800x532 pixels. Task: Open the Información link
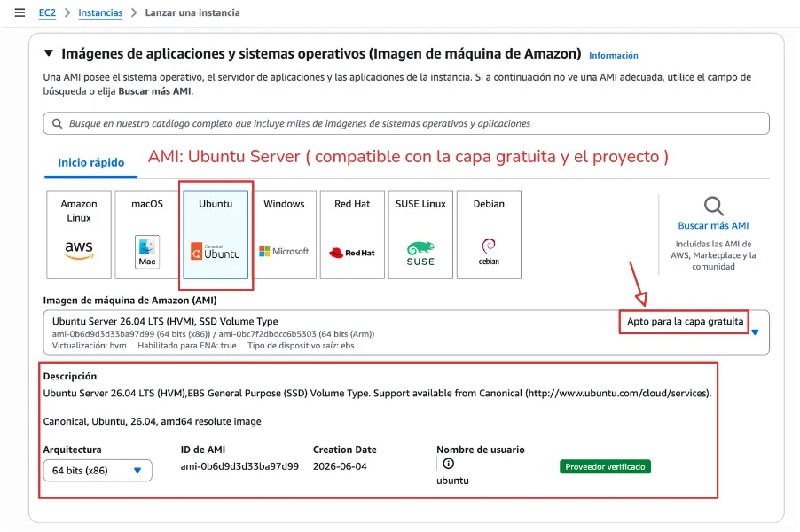[x=613, y=56]
